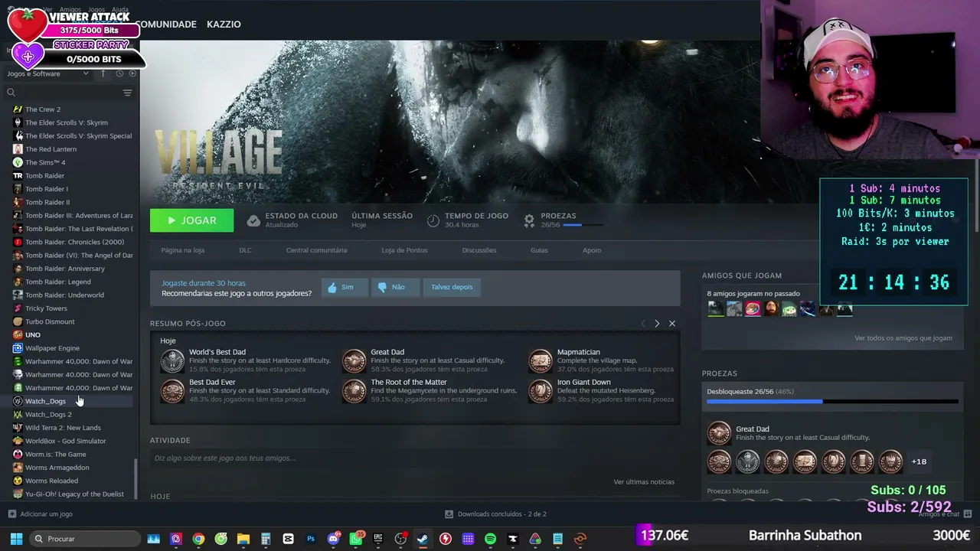Select Tricky Towers in library list
Image resolution: width=980 pixels, height=551 pixels.
46,308
